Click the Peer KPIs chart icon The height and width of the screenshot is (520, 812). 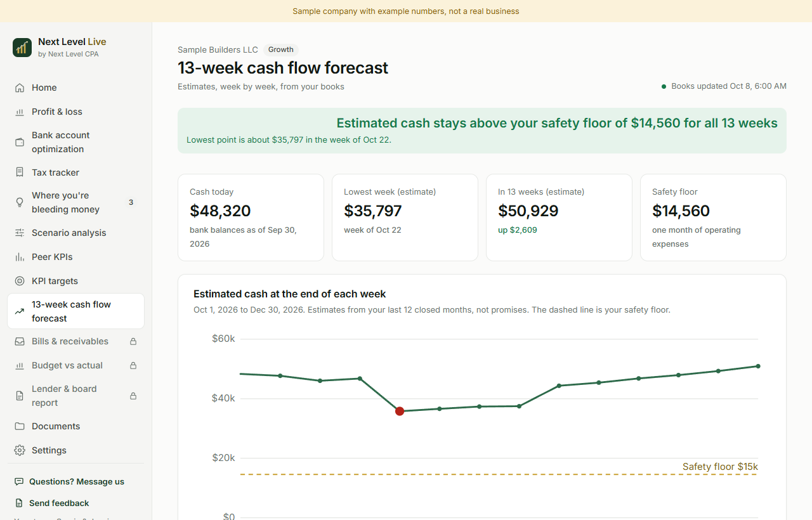click(x=20, y=257)
